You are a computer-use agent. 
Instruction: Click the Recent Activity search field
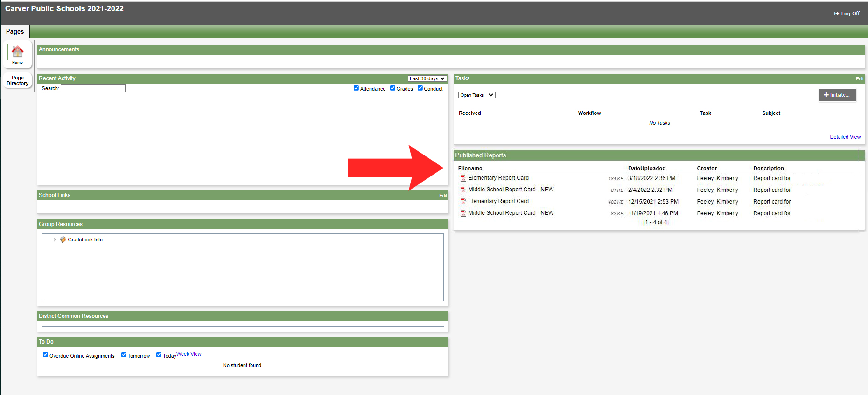click(x=93, y=88)
